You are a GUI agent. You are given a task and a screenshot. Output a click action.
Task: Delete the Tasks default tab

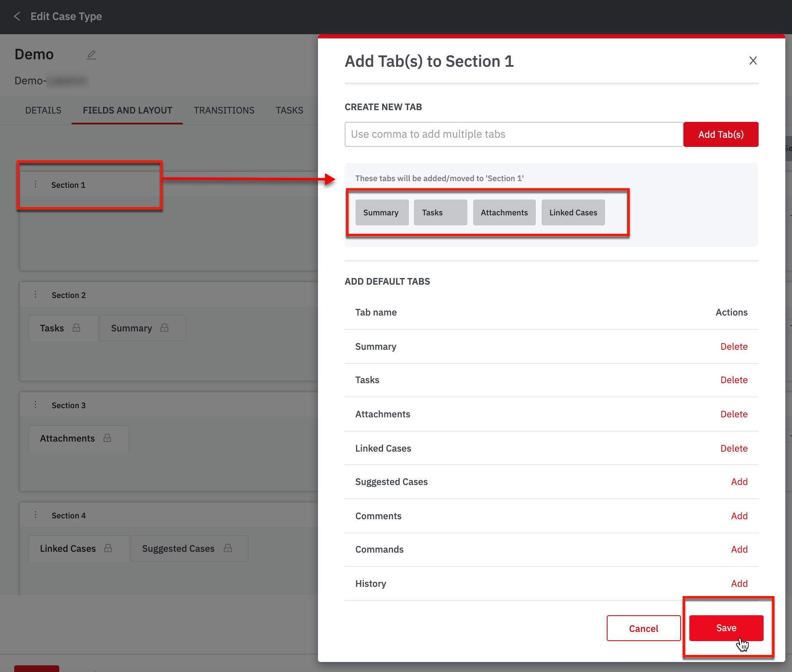[x=734, y=380]
